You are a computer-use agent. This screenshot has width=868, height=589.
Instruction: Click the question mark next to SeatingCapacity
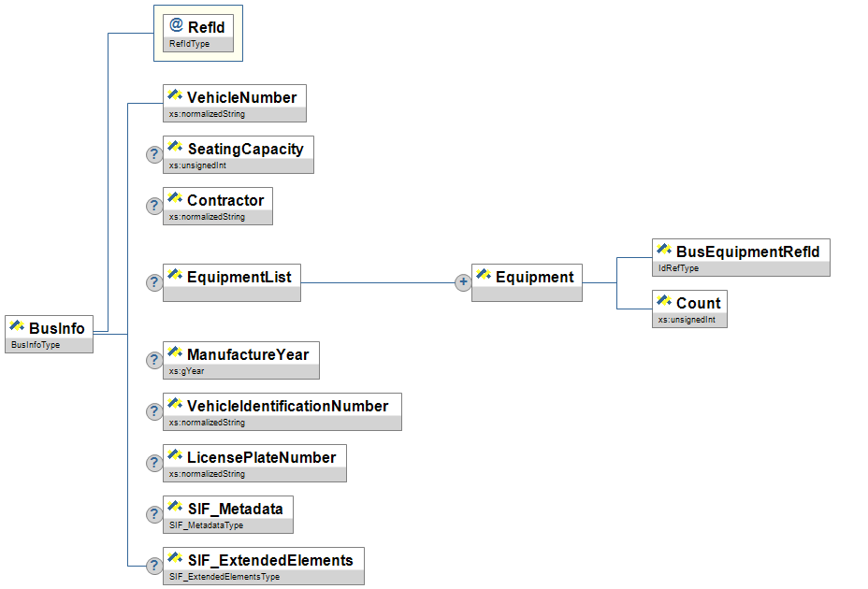(x=154, y=155)
